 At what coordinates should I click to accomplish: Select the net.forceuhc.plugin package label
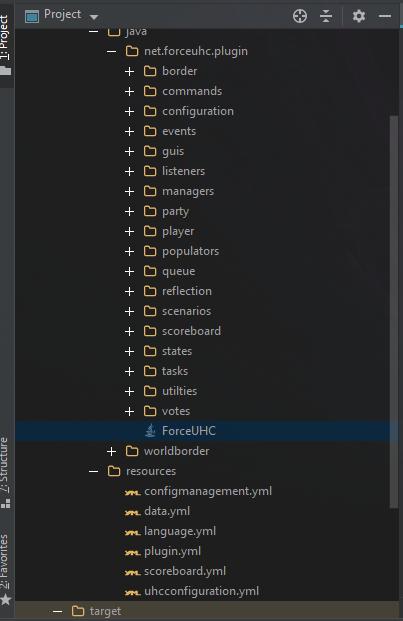pos(196,51)
